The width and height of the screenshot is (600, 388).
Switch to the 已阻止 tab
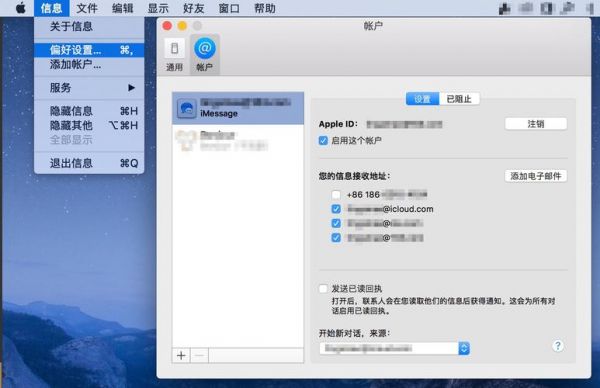point(459,99)
